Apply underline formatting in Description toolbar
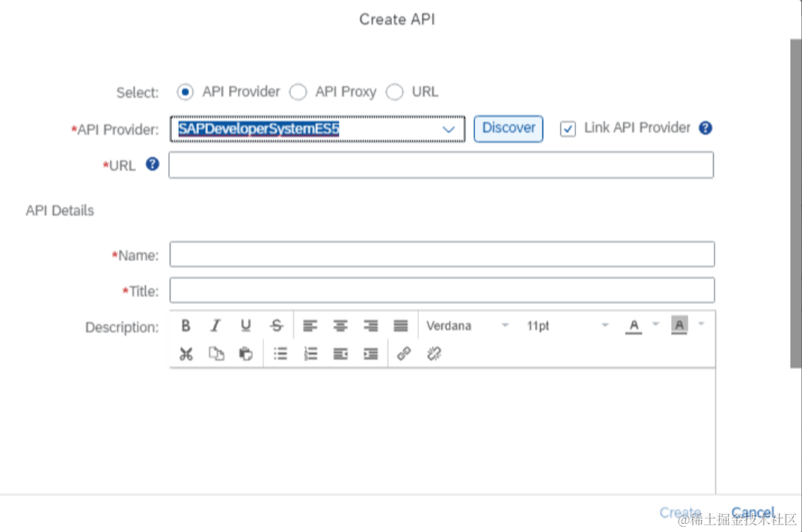 point(246,325)
